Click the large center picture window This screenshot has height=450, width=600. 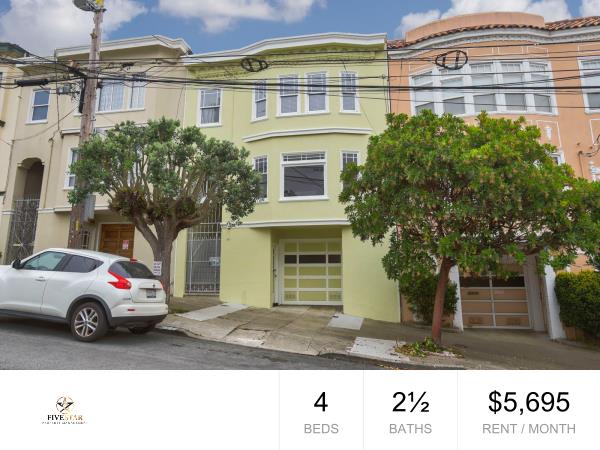[x=304, y=176]
